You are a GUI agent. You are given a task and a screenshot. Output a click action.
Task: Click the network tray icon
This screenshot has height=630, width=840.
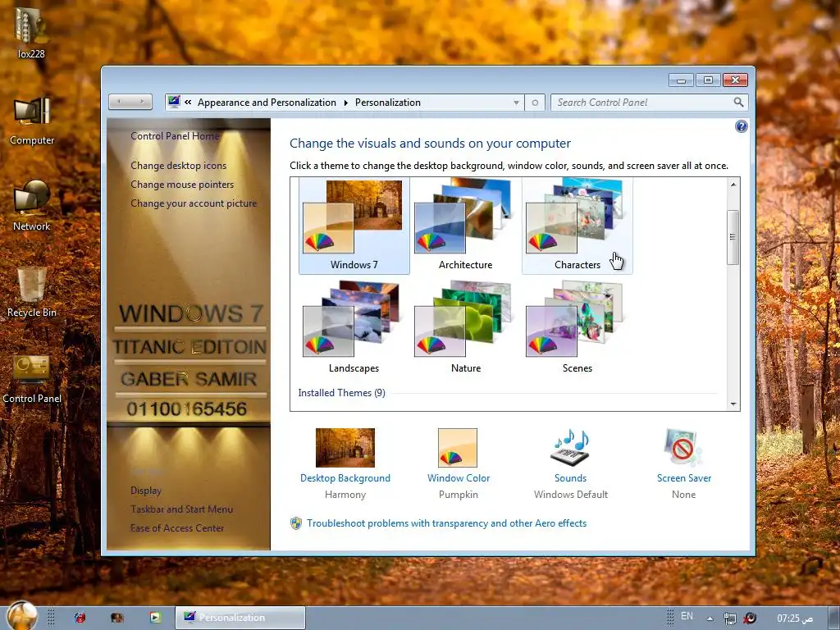click(x=729, y=619)
